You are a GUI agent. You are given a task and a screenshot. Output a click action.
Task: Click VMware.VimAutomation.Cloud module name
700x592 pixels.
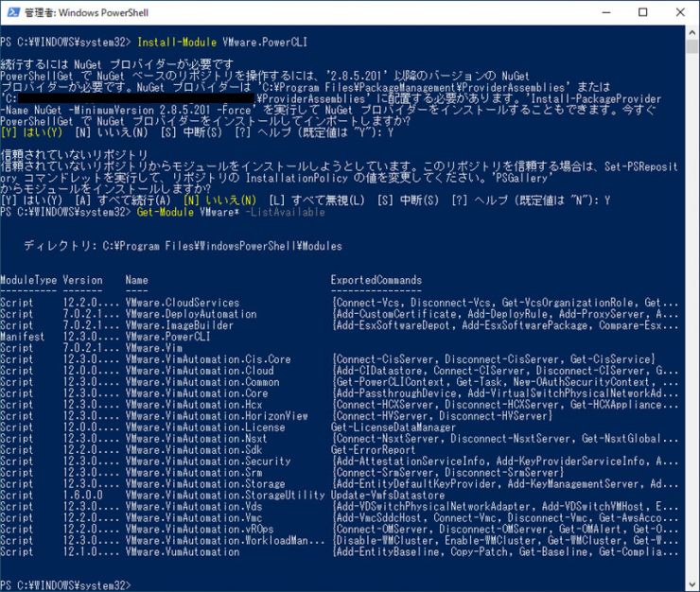tap(200, 371)
